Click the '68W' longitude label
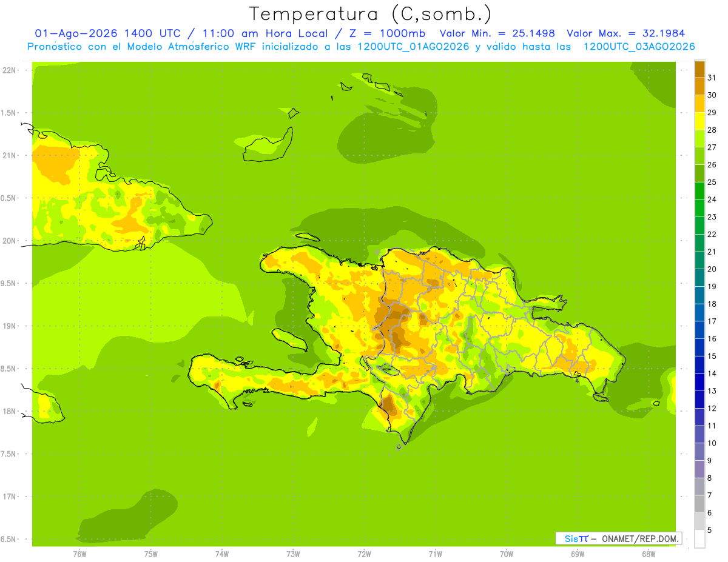Screen dimensions: 728x562 pos(649,554)
